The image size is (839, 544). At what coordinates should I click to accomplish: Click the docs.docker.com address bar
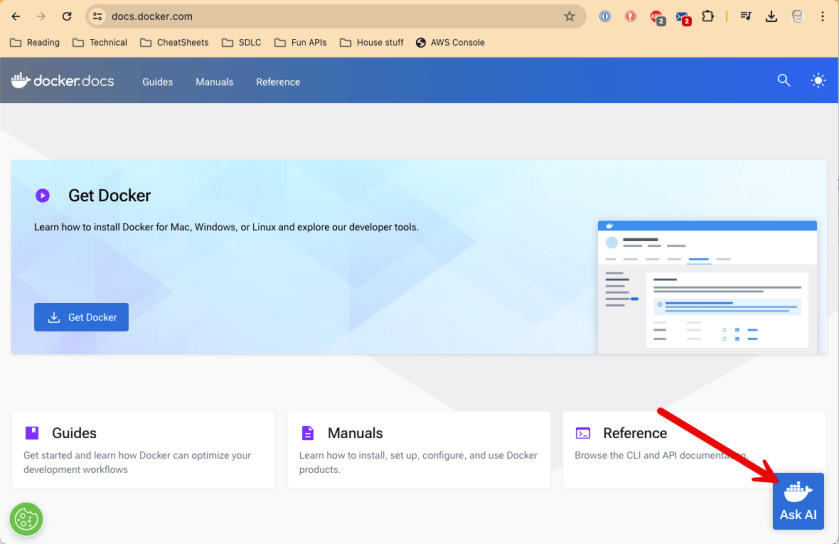(335, 17)
